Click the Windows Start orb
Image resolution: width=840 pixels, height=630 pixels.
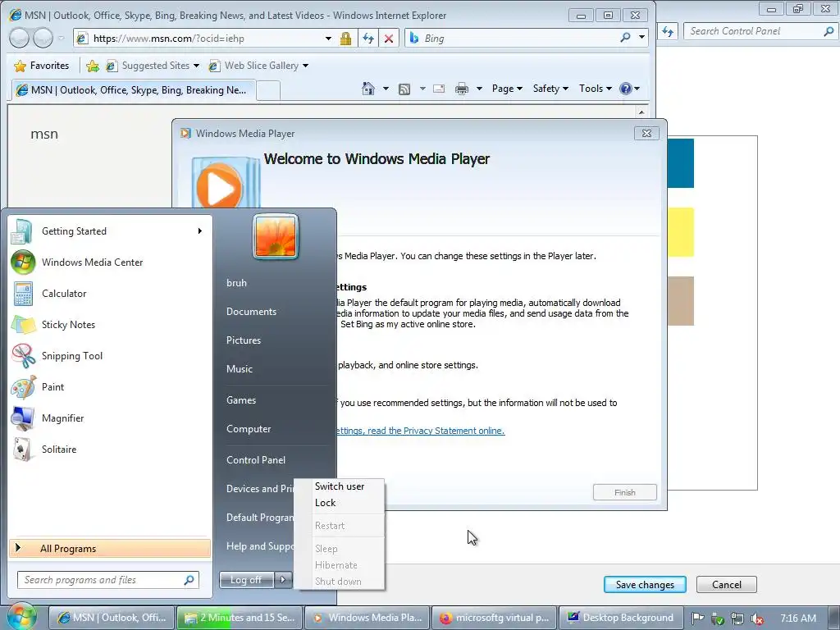21,617
